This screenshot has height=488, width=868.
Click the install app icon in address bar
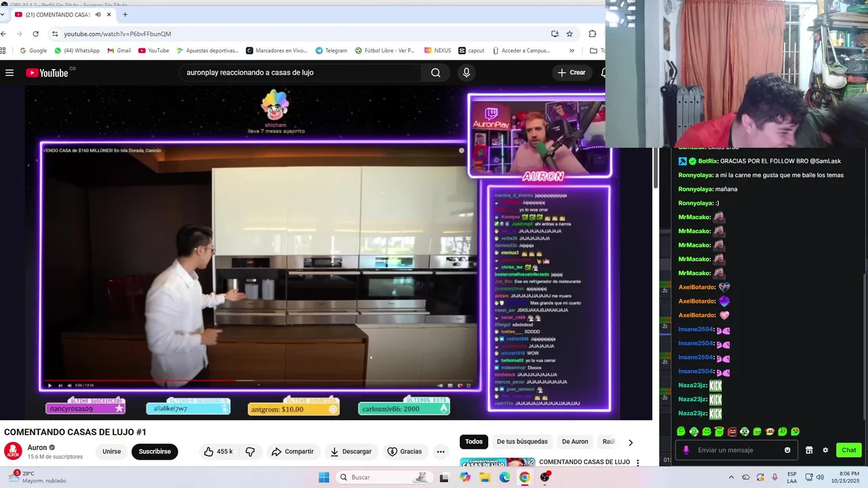pyautogui.click(x=555, y=34)
